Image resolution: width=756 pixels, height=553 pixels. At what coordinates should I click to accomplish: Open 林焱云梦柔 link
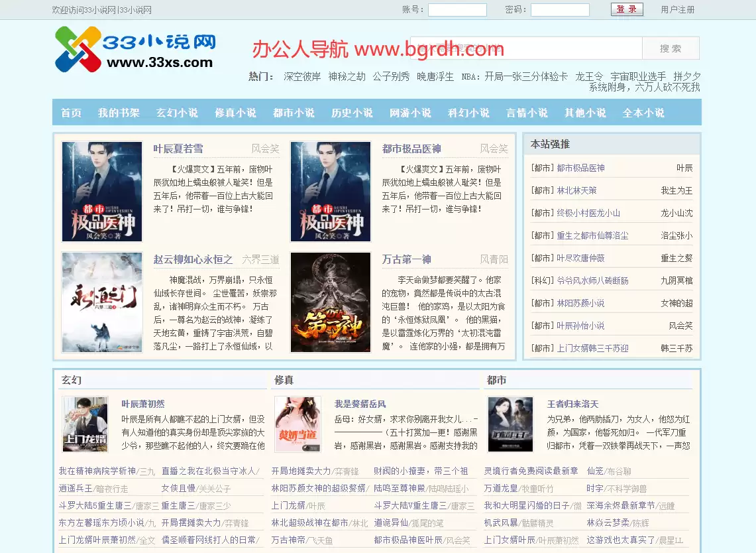(608, 522)
